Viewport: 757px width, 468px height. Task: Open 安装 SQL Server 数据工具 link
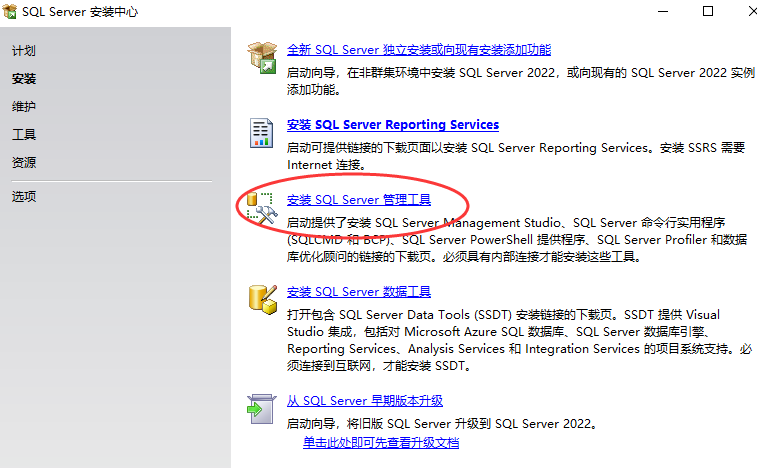pos(359,292)
